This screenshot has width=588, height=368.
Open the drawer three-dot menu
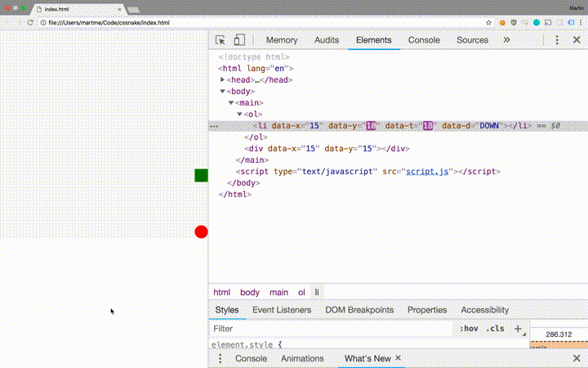220,359
